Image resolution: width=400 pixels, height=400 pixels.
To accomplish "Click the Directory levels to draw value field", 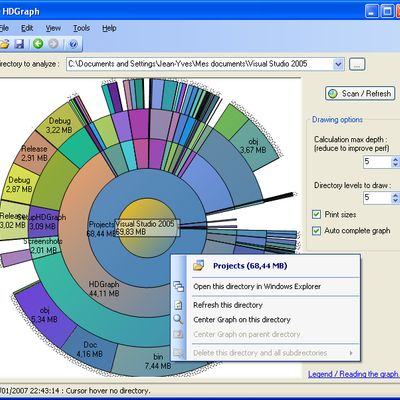I will (x=377, y=197).
